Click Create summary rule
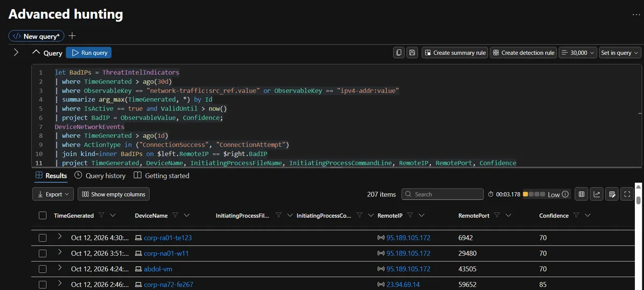Image resolution: width=644 pixels, height=290 pixels. [x=455, y=53]
